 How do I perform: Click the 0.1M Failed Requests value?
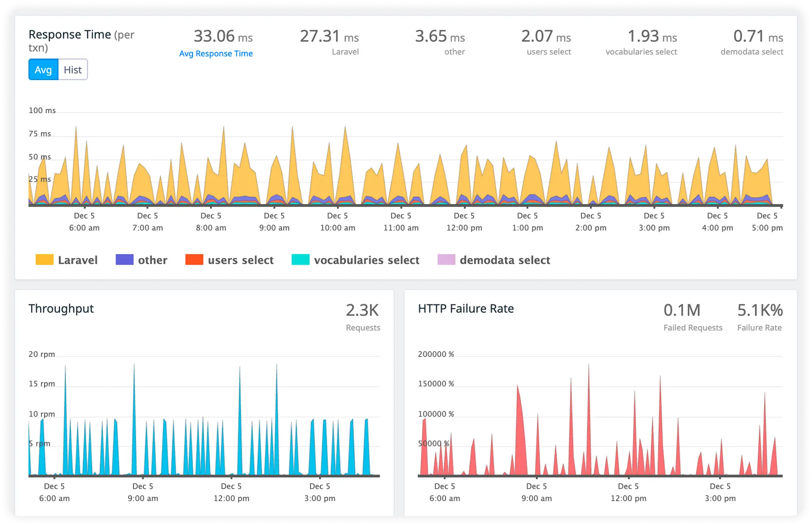pyautogui.click(x=682, y=310)
